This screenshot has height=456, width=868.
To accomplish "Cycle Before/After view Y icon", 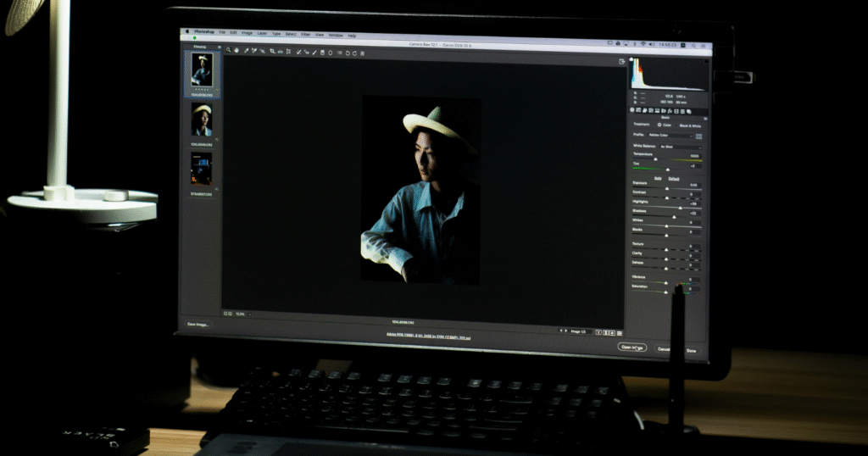I will click(x=598, y=332).
